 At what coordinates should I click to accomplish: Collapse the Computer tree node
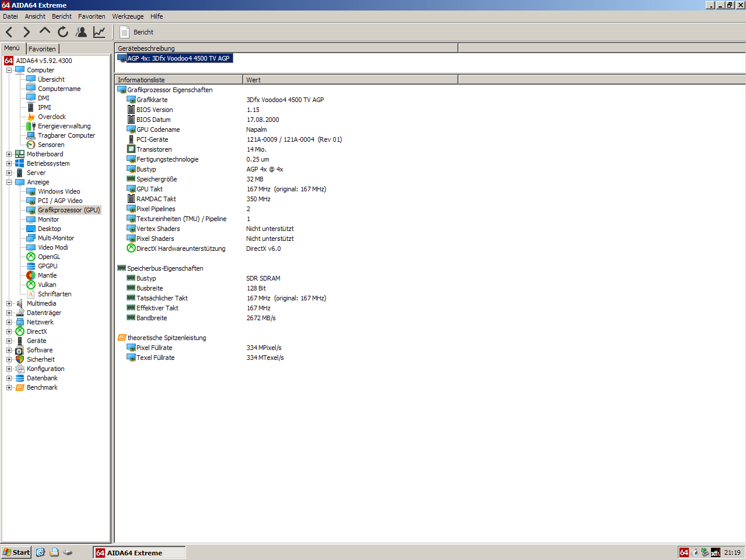coord(9,70)
